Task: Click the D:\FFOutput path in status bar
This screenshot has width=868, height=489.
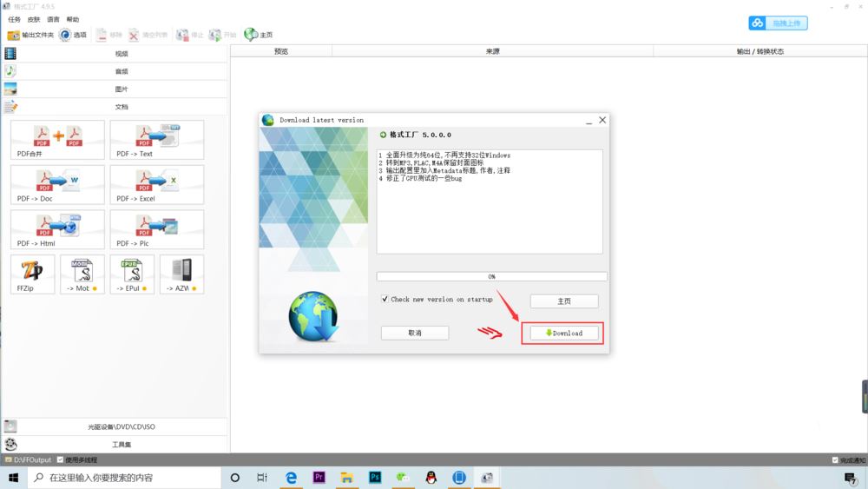Action: tap(32, 459)
